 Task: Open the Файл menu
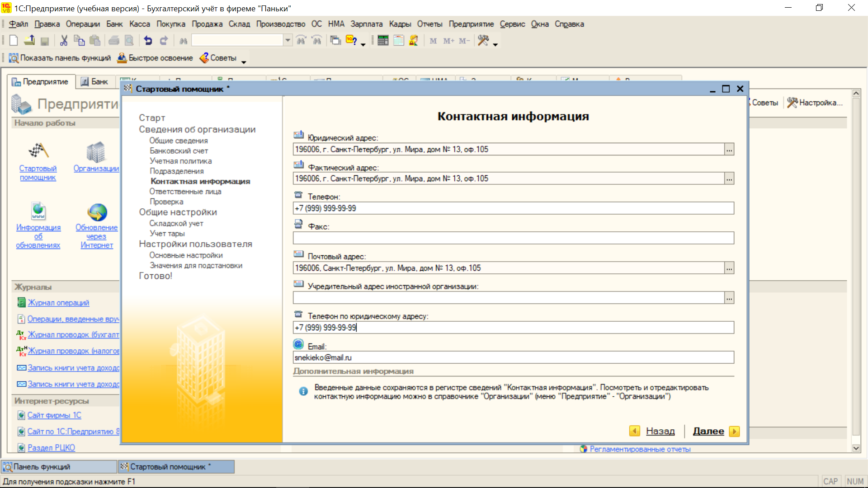[x=18, y=24]
